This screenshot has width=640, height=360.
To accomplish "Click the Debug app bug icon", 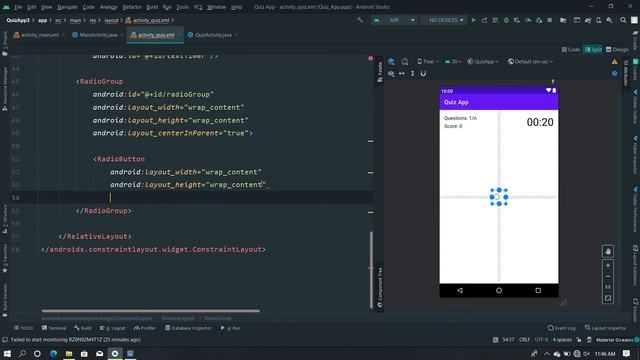I will [x=506, y=20].
